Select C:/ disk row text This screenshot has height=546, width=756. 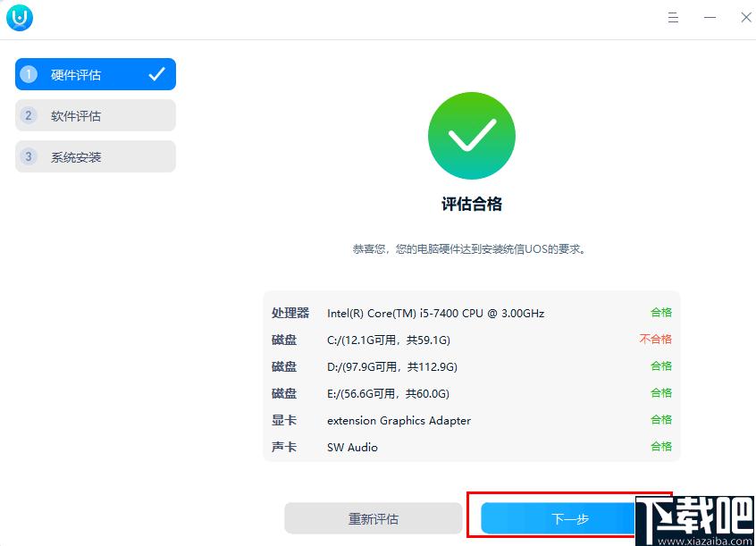click(x=389, y=340)
